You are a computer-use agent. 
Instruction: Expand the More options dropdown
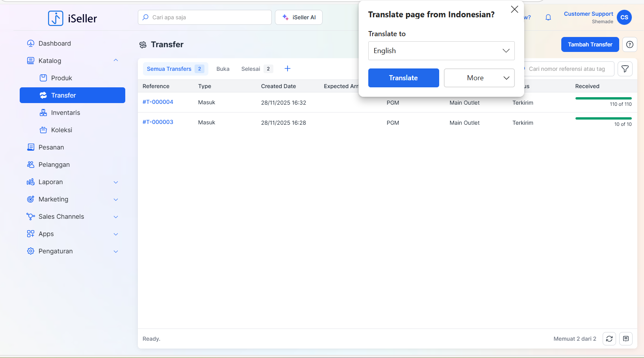pyautogui.click(x=479, y=78)
